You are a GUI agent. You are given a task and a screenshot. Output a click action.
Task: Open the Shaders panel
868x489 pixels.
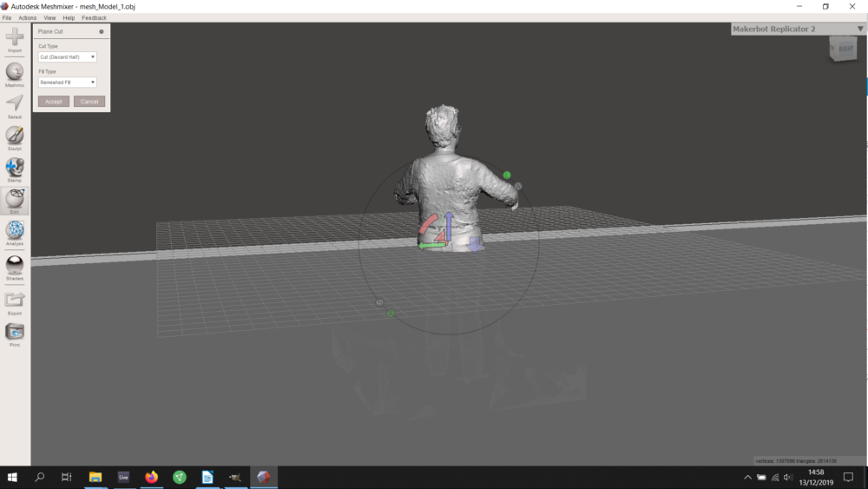pos(15,268)
